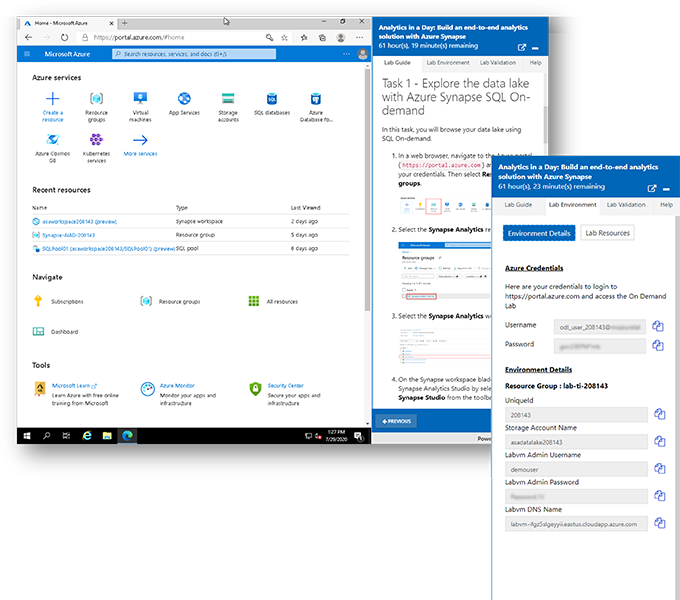Switch to Lab Environment tab in front panel

tap(572, 205)
